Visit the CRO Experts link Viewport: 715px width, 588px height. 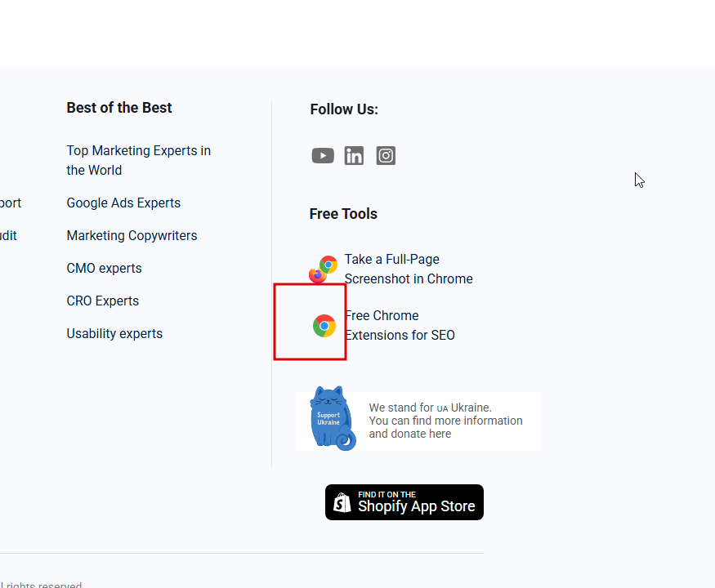[x=103, y=301]
